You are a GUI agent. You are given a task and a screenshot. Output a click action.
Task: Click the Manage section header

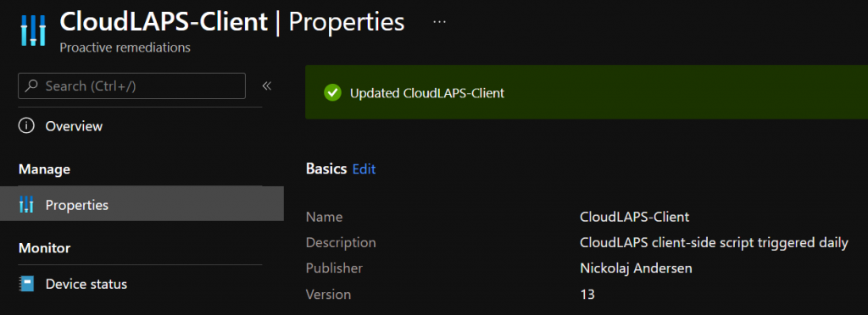tap(44, 169)
